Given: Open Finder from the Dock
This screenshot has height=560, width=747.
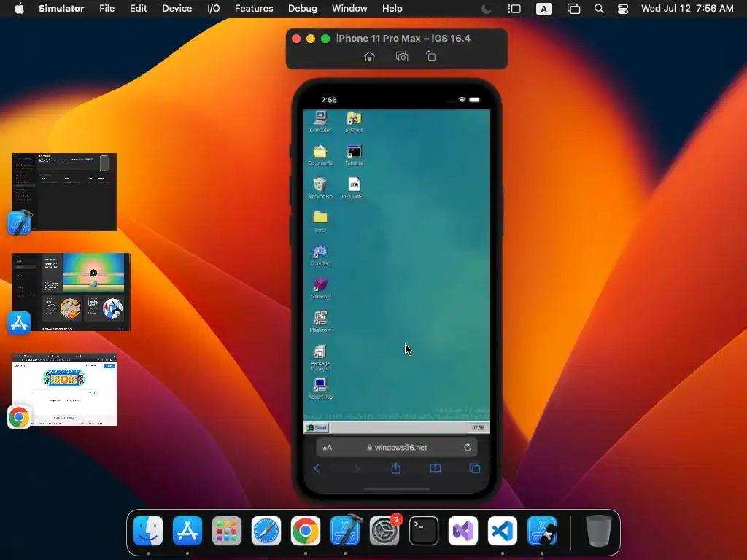Looking at the screenshot, I should pyautogui.click(x=148, y=531).
